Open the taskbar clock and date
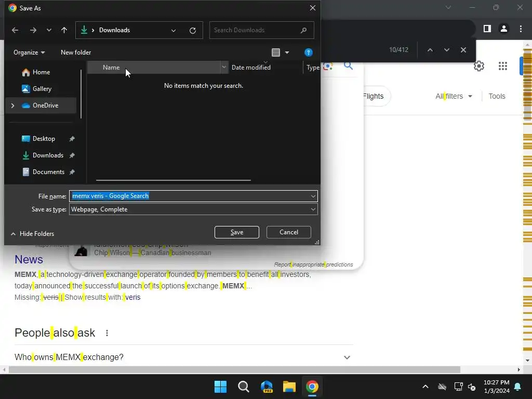 point(496,387)
